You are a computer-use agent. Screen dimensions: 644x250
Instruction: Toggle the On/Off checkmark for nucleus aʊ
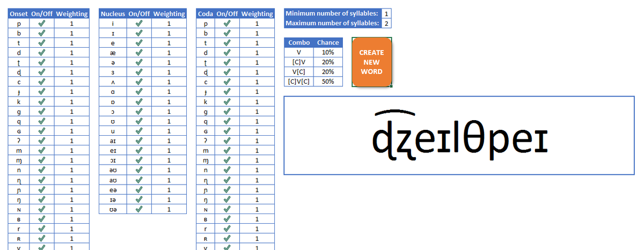pyautogui.click(x=139, y=180)
